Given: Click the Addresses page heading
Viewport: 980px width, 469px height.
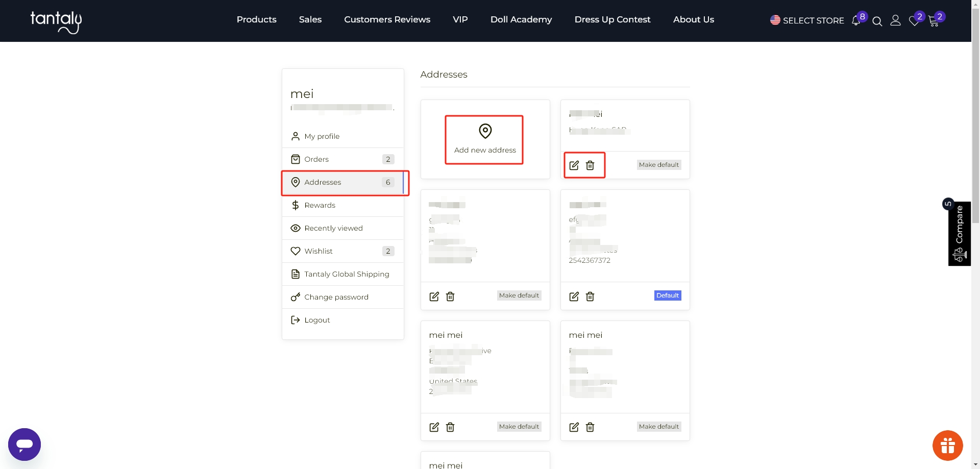Looking at the screenshot, I should pyautogui.click(x=444, y=75).
